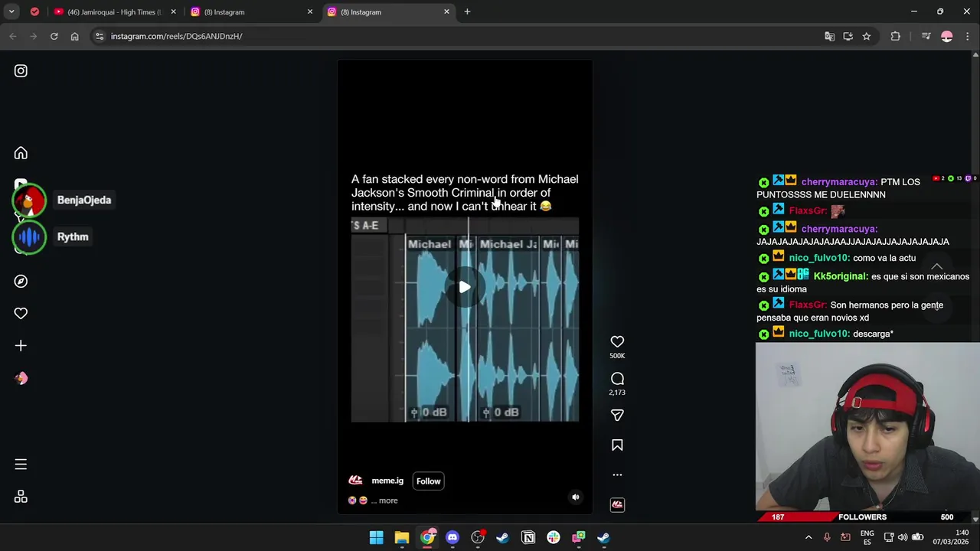View site information icon in address bar

click(99, 36)
